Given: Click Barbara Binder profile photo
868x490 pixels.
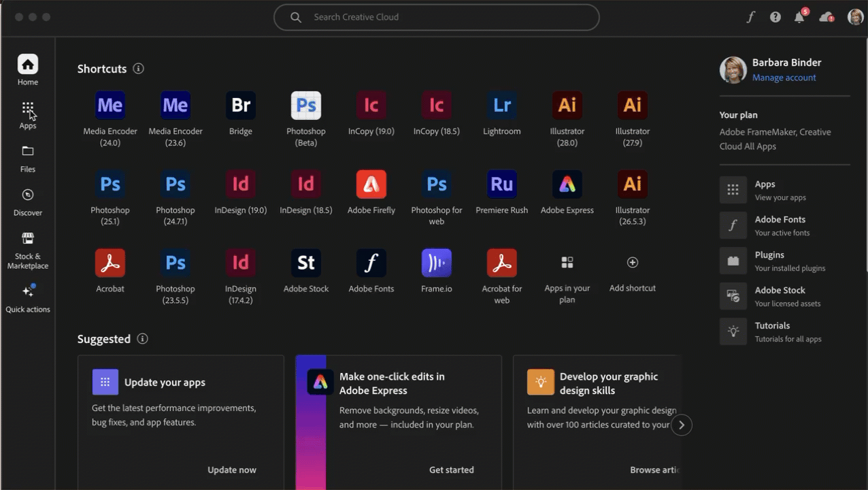Looking at the screenshot, I should pyautogui.click(x=733, y=69).
